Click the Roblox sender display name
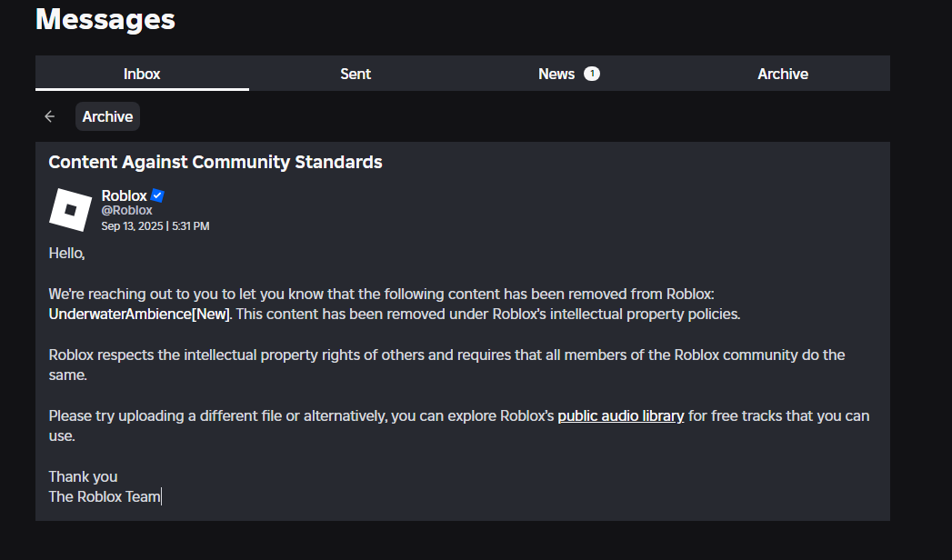The width and height of the screenshot is (952, 560). [x=125, y=195]
